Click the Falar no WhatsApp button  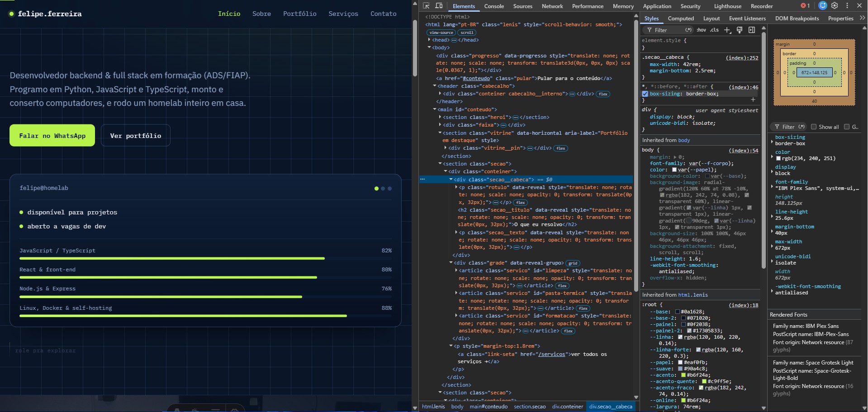tap(52, 136)
